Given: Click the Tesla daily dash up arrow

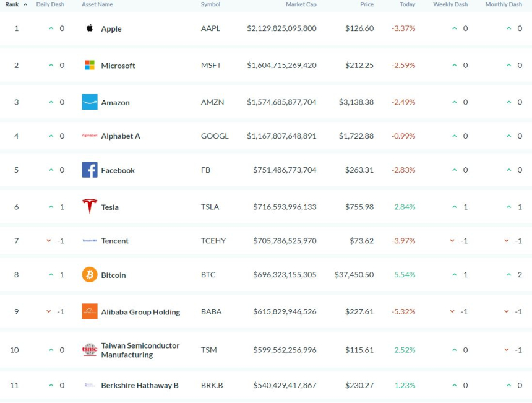Looking at the screenshot, I should (51, 207).
